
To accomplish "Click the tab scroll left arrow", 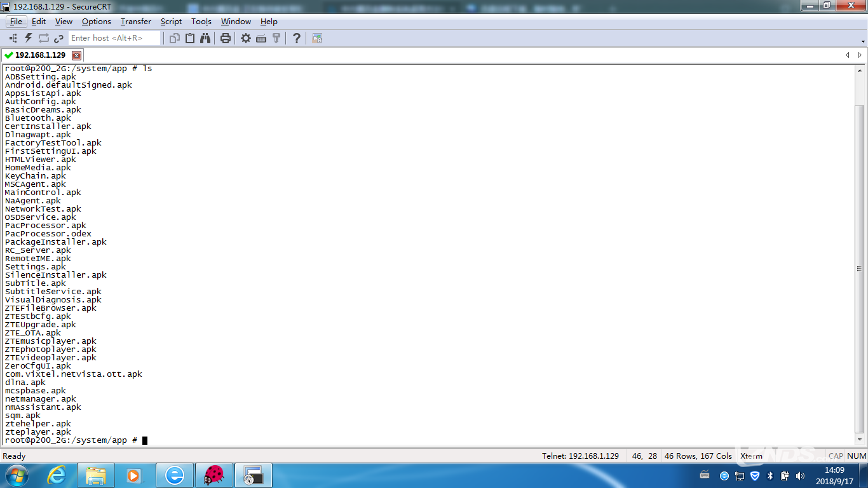I will (847, 55).
